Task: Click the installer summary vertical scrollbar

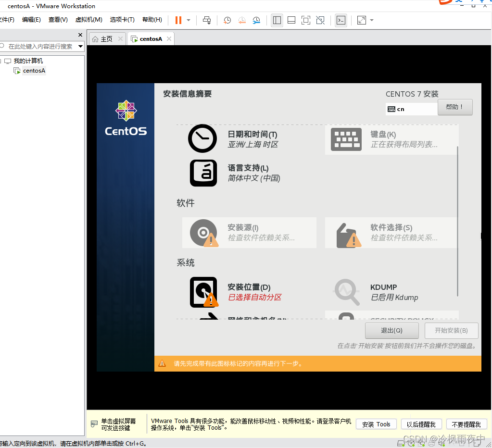Action: 457,221
